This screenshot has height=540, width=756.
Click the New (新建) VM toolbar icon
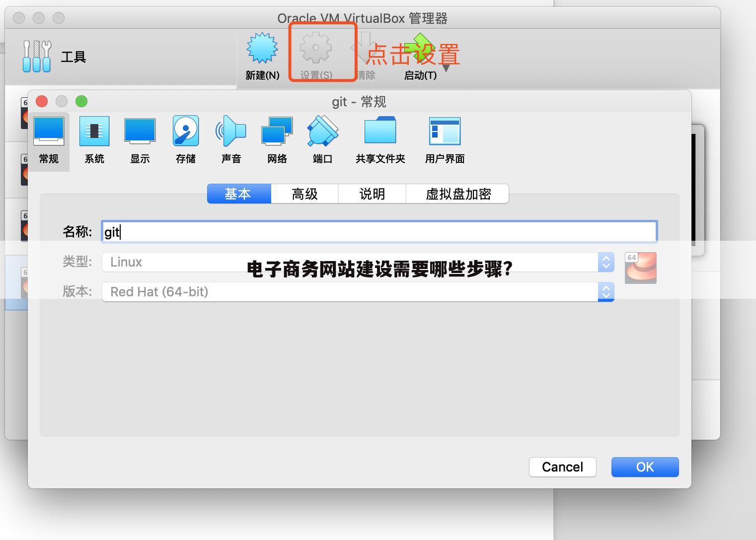tap(262, 56)
